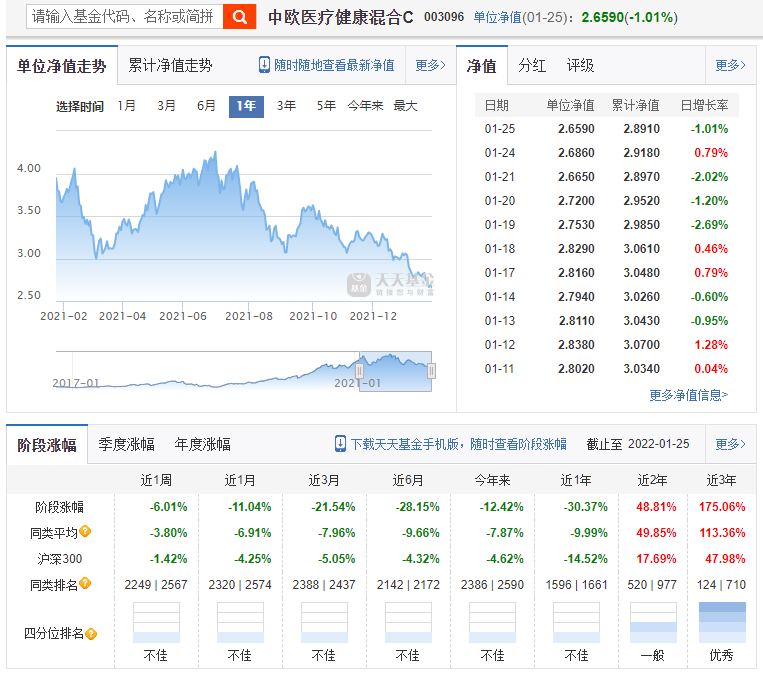The height and width of the screenshot is (673, 763).
Task: Click 更多 link in the 净值 panel header
Action: coord(730,65)
